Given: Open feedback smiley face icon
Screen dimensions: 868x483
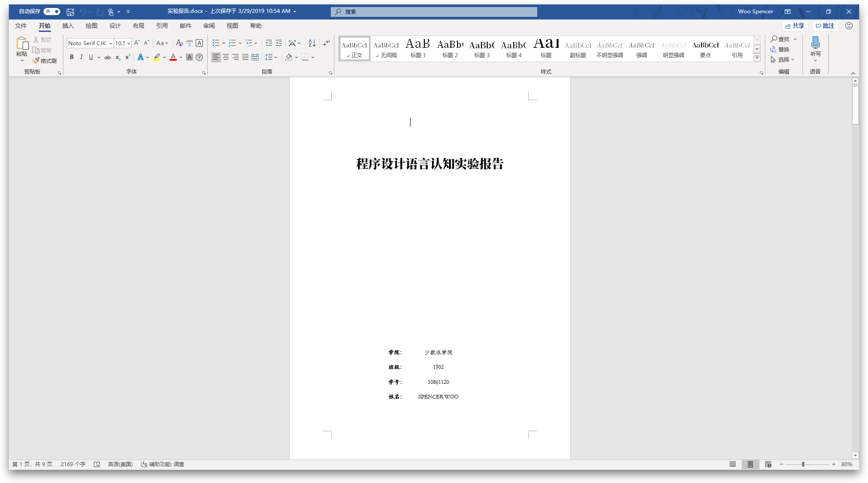Looking at the screenshot, I should pyautogui.click(x=849, y=26).
